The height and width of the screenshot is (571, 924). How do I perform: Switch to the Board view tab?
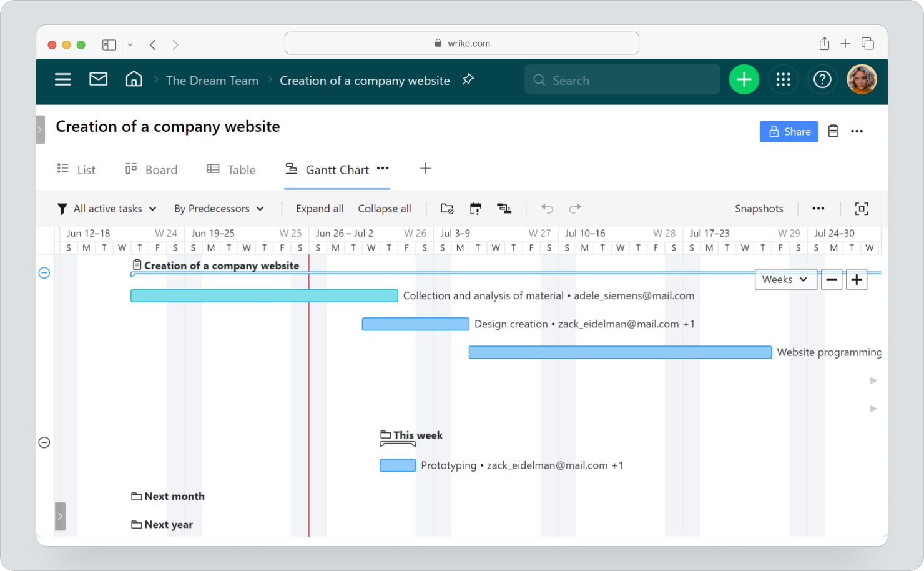152,169
